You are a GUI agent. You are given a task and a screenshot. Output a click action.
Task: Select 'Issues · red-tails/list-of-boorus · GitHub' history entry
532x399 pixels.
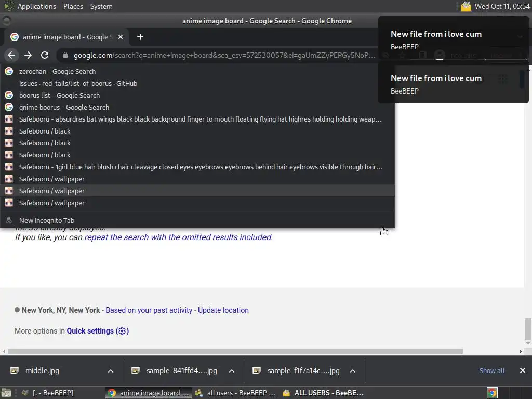pyautogui.click(x=197, y=84)
